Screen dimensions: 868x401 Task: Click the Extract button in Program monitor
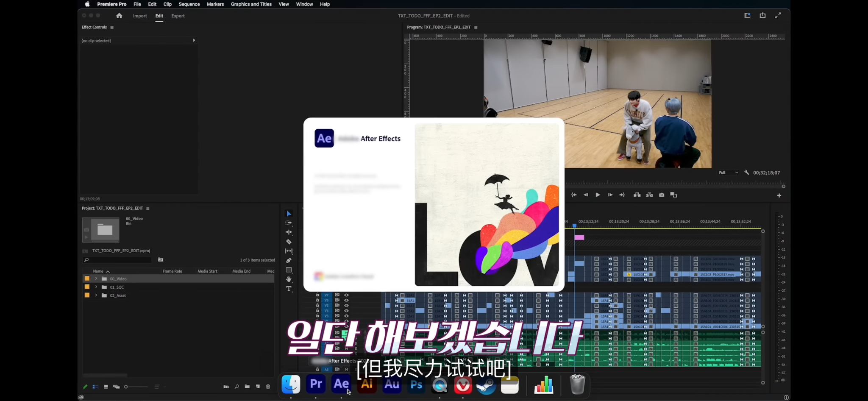tap(649, 195)
